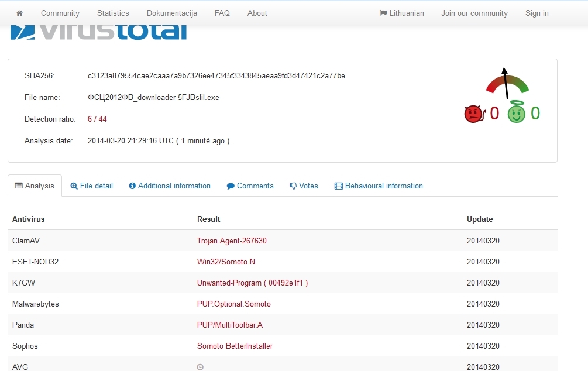Open the Votes tab
The image size is (588, 371).
point(304,185)
